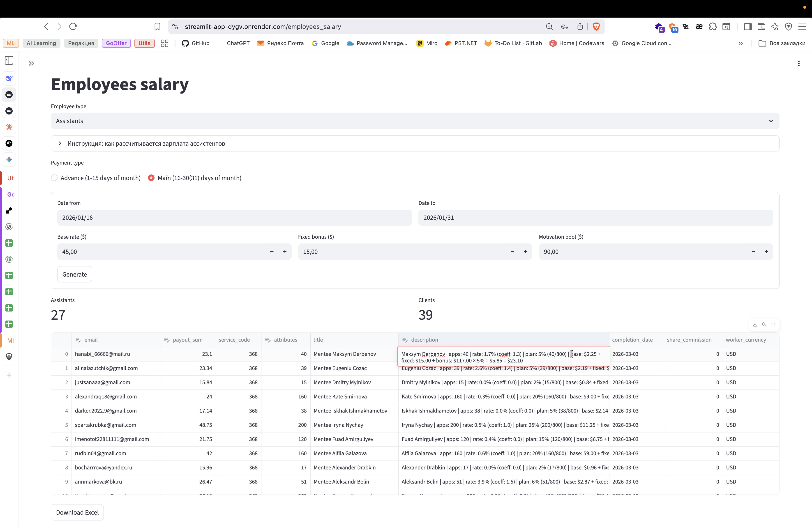Expand the Инструкция salary calculation section
This screenshot has width=812, height=527.
pos(415,144)
